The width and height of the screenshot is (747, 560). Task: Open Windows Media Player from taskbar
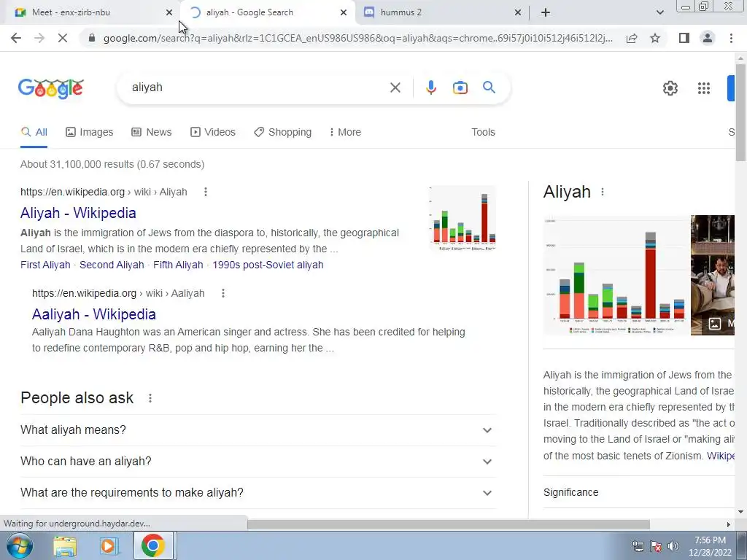pyautogui.click(x=108, y=546)
